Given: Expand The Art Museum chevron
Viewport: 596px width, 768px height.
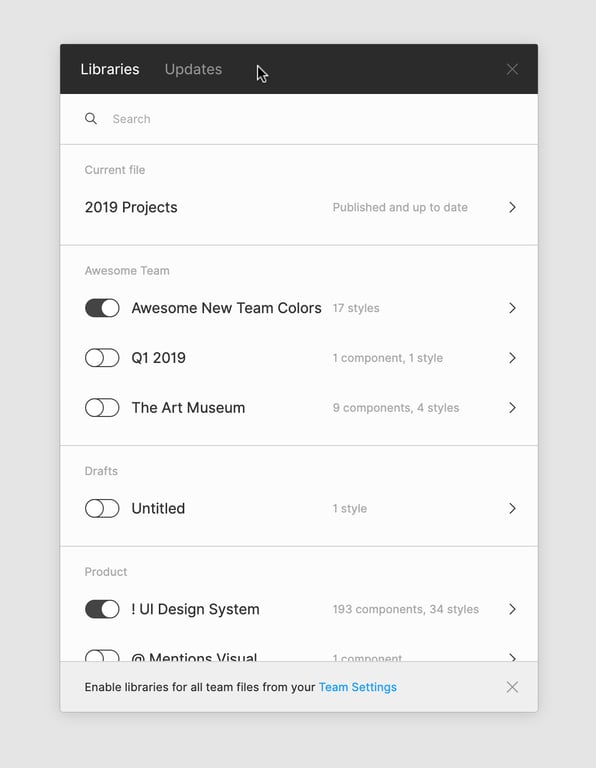Looking at the screenshot, I should coord(512,408).
